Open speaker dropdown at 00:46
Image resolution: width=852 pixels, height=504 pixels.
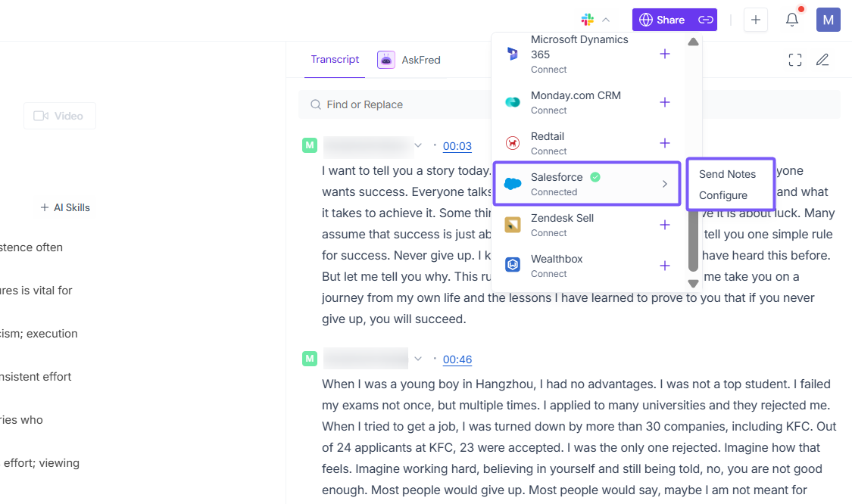coord(417,359)
